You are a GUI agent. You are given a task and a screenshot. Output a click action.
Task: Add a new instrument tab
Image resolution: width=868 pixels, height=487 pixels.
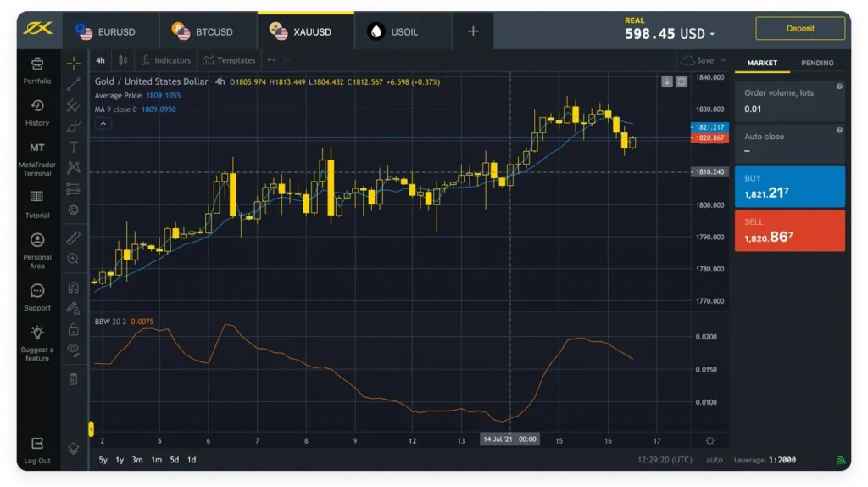coord(473,31)
